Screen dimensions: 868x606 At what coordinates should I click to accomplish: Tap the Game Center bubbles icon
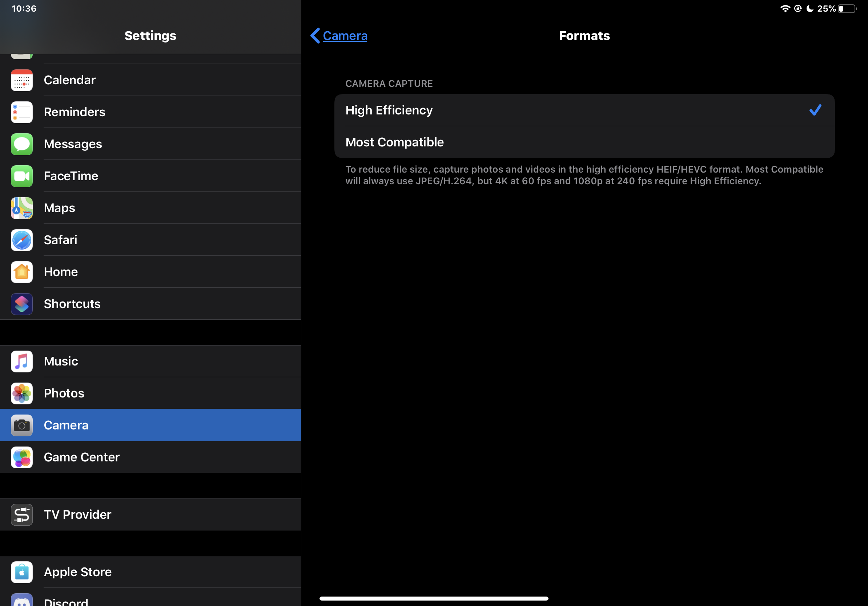coord(21,457)
